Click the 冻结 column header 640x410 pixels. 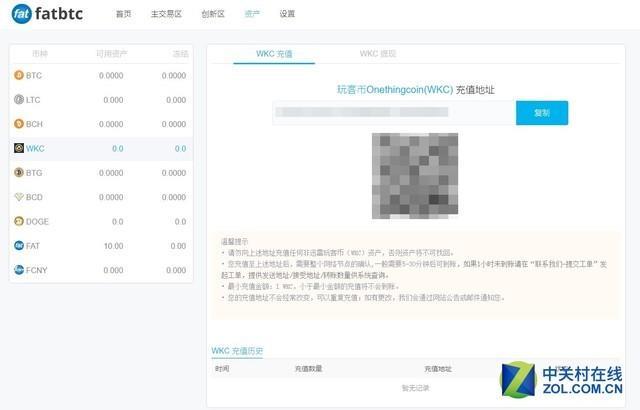coord(180,54)
